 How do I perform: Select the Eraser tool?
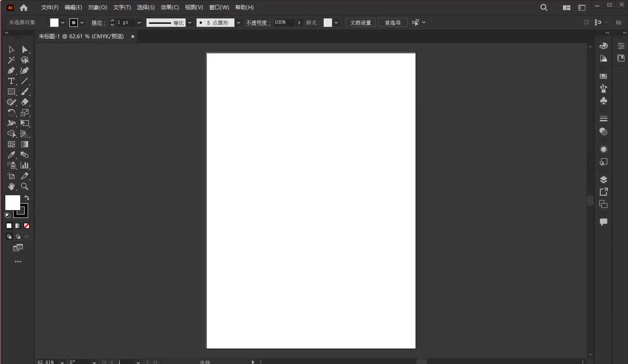pyautogui.click(x=25, y=102)
